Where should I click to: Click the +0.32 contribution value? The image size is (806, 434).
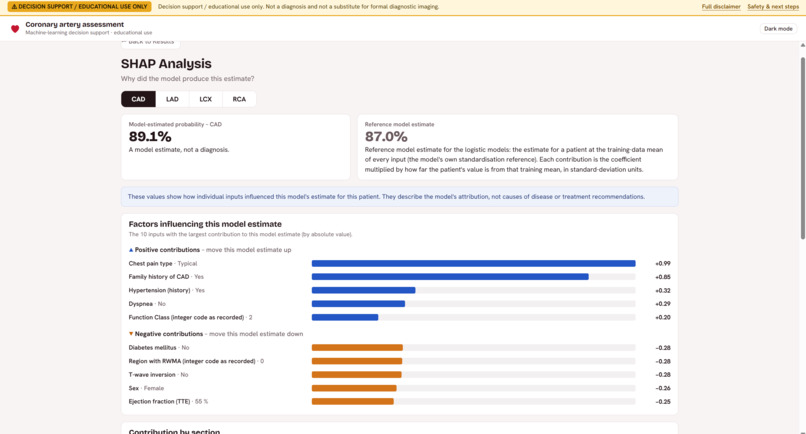663,291
